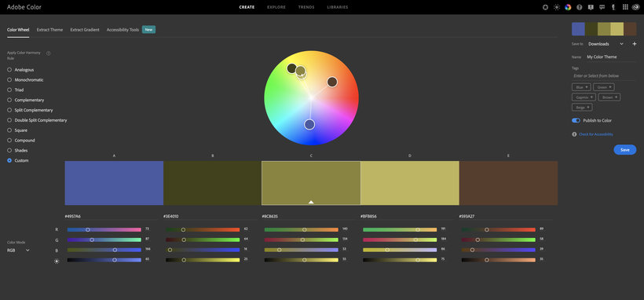This screenshot has height=300, width=644.
Task: Open the favorites star icon in header
Action: (x=545, y=7)
